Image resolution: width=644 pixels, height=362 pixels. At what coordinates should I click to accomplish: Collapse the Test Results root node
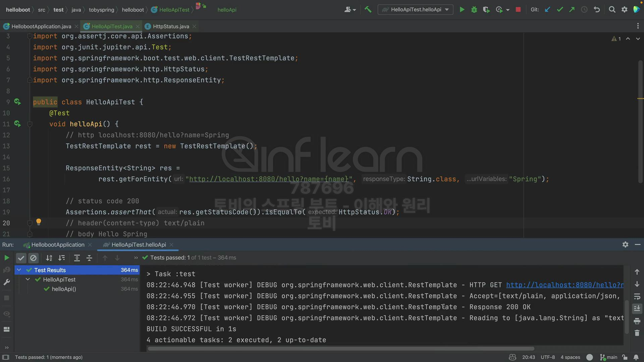pos(19,270)
